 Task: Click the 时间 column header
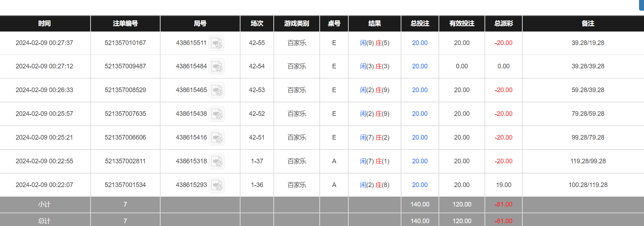point(45,23)
